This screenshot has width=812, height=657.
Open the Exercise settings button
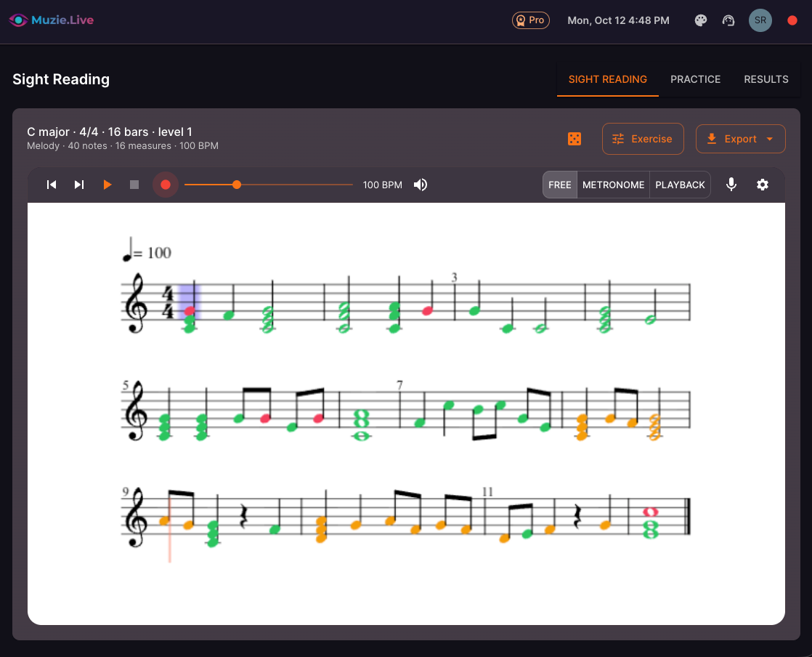pyautogui.click(x=643, y=139)
